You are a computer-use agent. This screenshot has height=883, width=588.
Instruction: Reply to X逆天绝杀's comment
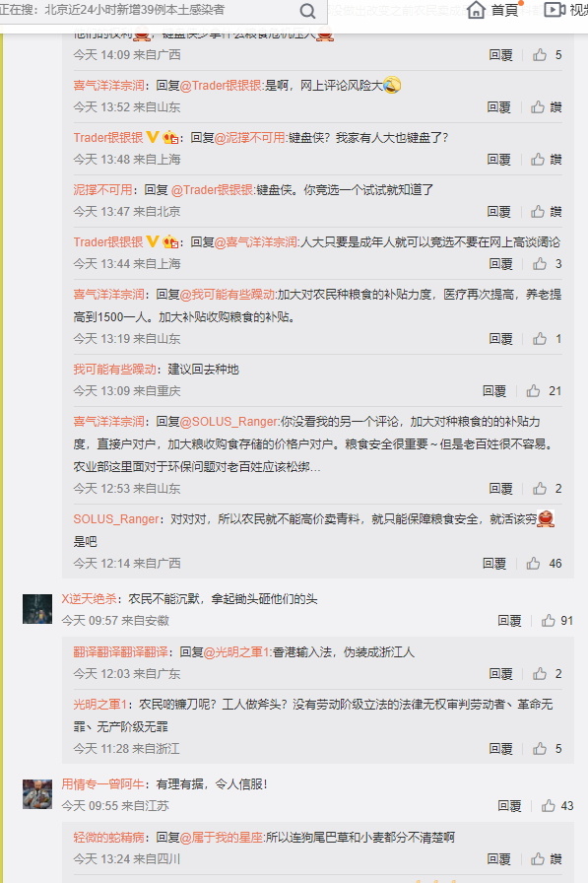tap(509, 621)
